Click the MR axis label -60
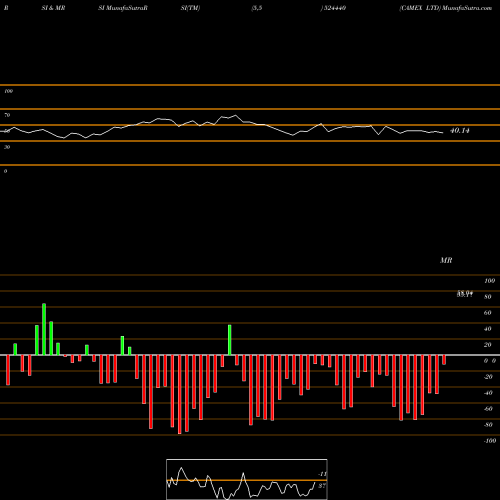 (488, 409)
